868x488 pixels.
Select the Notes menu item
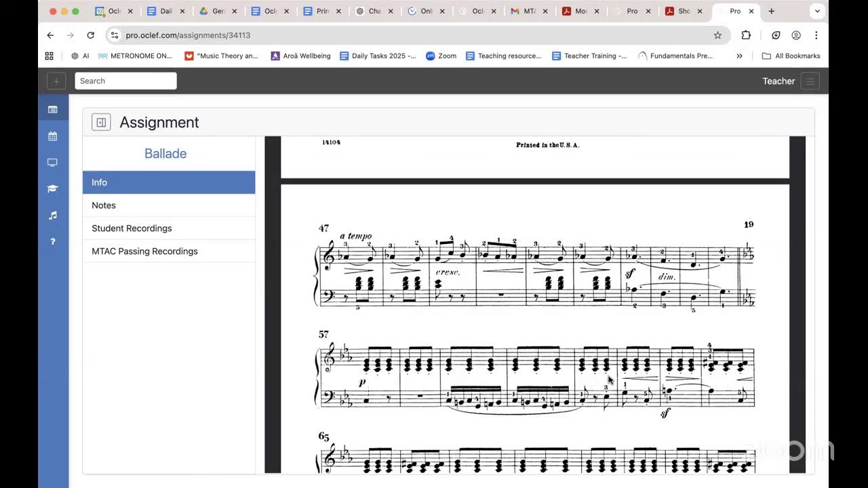pos(169,205)
